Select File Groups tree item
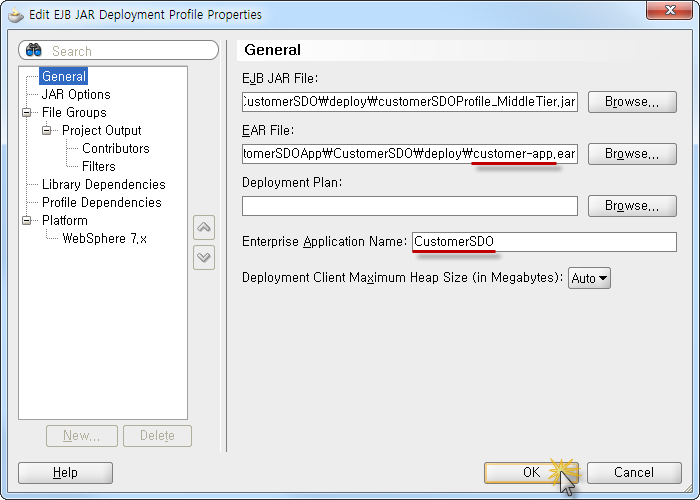The image size is (700, 500). point(74,112)
